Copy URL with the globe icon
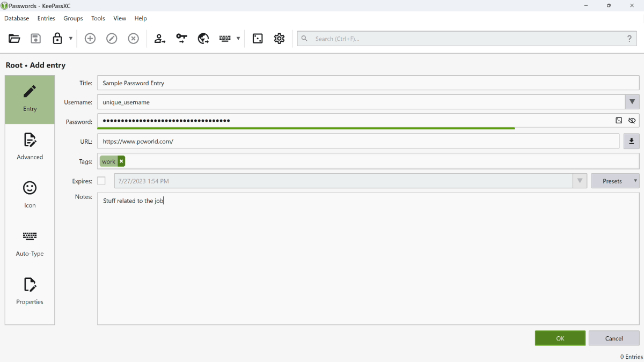This screenshot has width=644, height=362. point(203,39)
